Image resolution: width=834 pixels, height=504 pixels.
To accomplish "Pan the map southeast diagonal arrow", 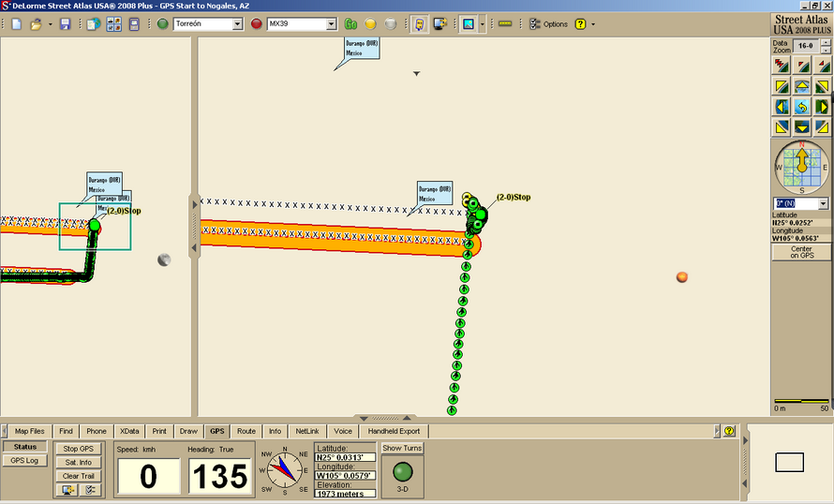I will 823,127.
